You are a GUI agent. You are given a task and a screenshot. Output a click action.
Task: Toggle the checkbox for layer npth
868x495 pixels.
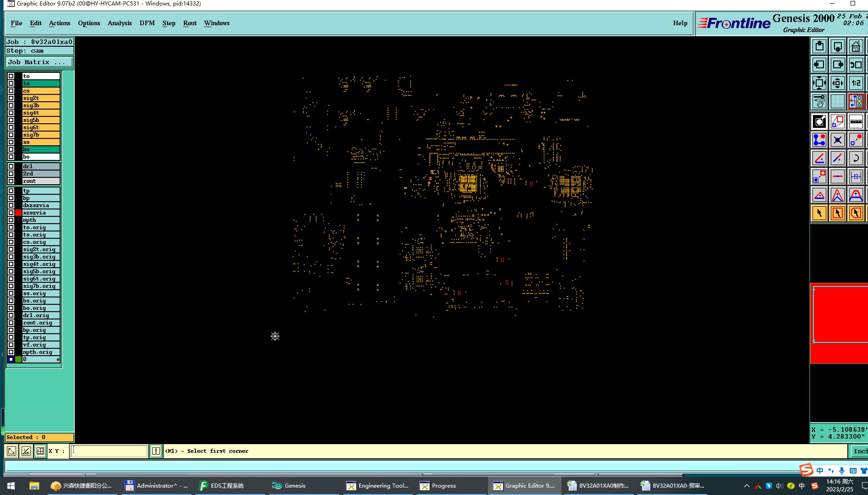point(11,220)
